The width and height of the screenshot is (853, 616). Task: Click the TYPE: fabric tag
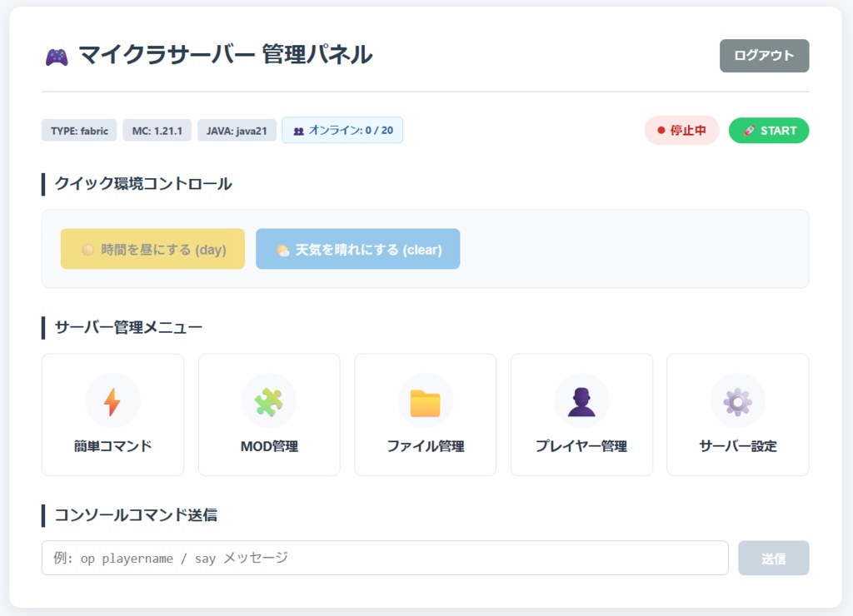79,131
